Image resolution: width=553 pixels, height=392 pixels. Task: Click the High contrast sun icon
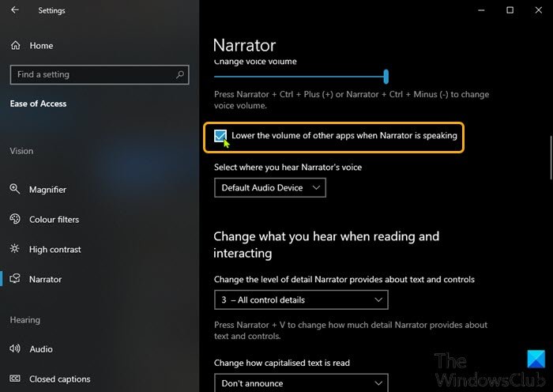(x=14, y=249)
